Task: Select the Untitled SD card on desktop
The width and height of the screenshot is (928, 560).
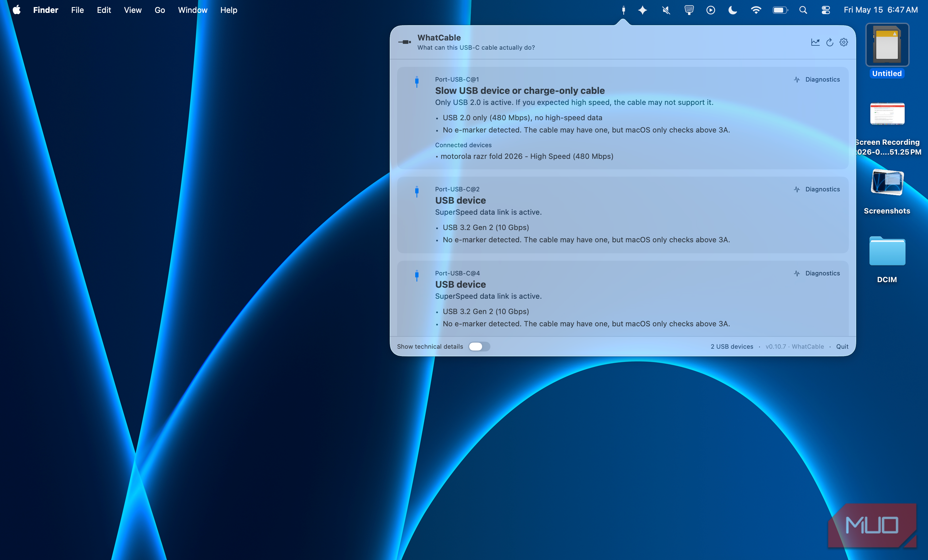Action: tap(887, 50)
